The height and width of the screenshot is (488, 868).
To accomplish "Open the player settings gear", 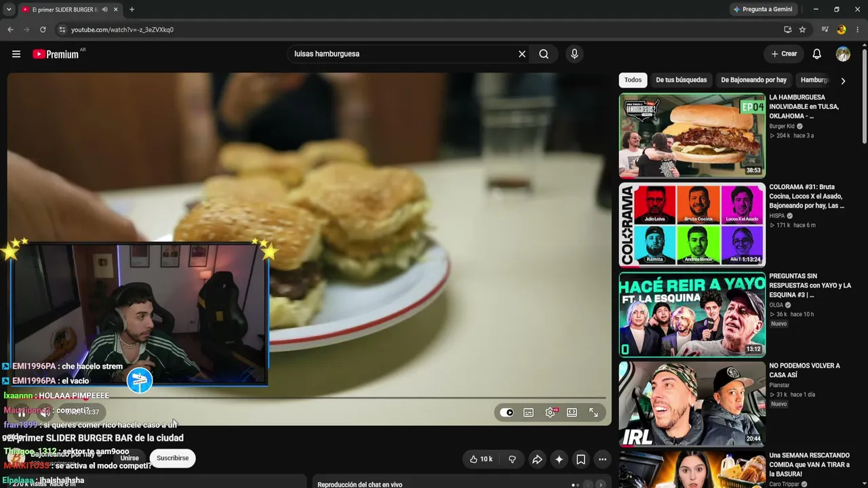I will [550, 412].
